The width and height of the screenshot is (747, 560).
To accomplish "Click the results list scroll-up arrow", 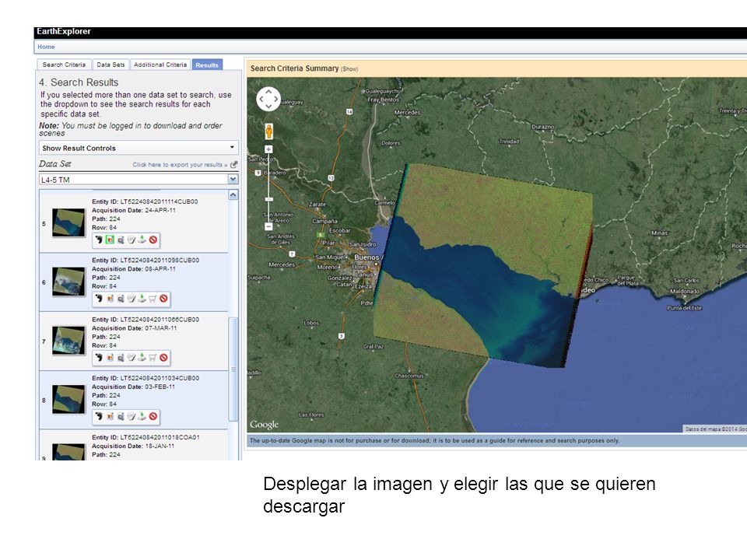I will [x=233, y=194].
